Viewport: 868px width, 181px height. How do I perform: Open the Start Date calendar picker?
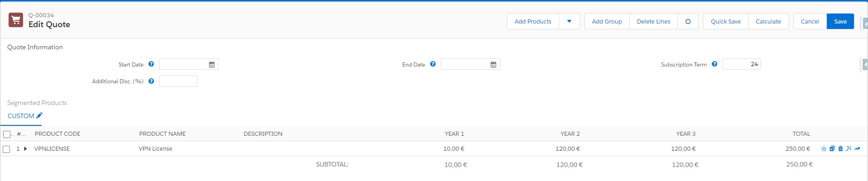click(x=212, y=65)
